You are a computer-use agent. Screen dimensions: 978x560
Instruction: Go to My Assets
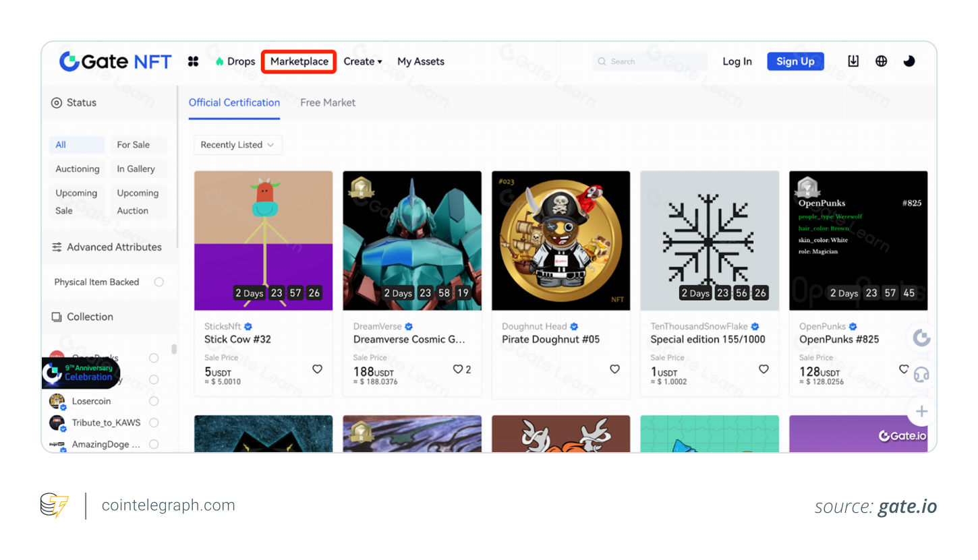[421, 61]
